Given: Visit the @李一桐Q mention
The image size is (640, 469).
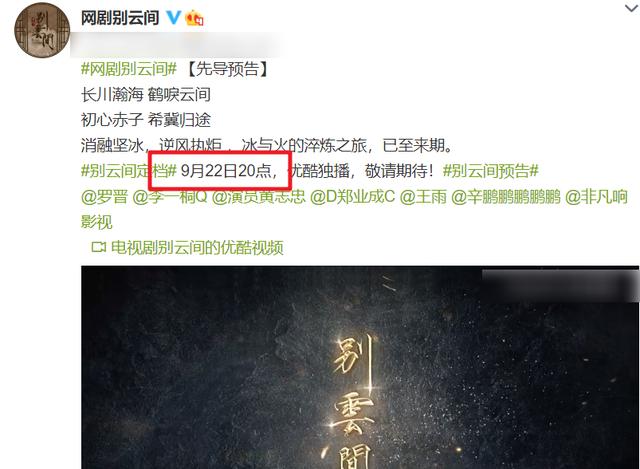Looking at the screenshot, I should point(170,197).
